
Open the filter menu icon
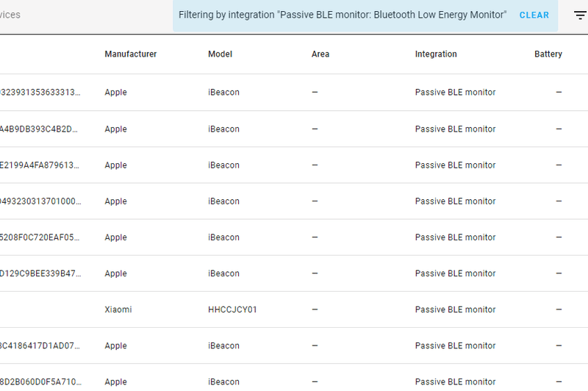coord(580,15)
